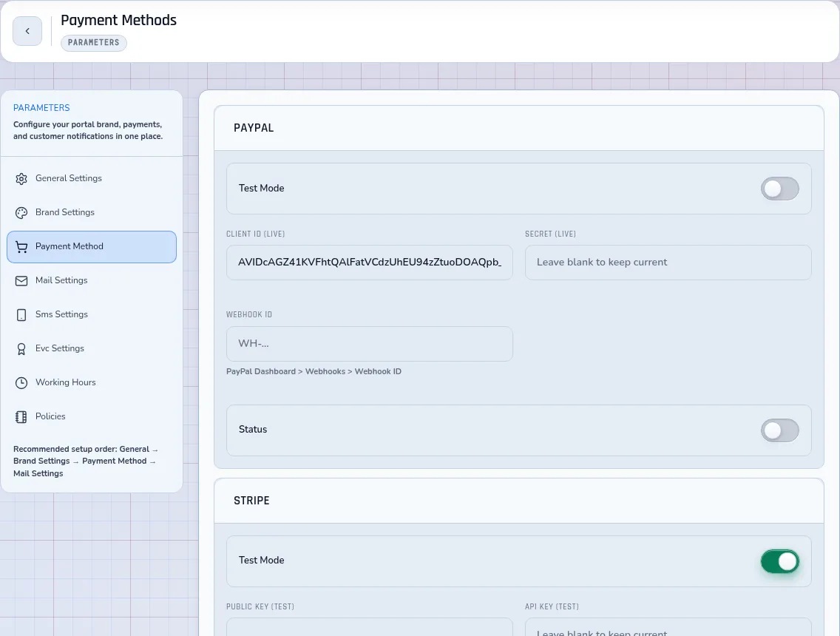Click the Payment Methods page title
This screenshot has width=840, height=636.
(118, 21)
